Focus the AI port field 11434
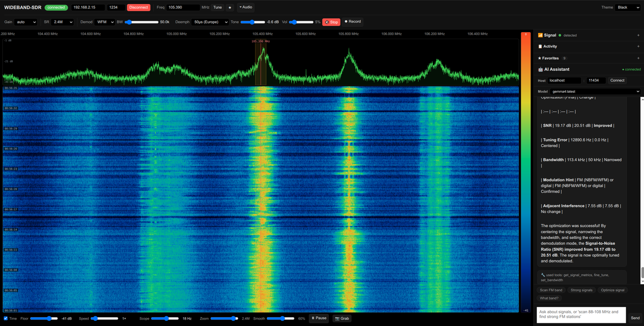This screenshot has width=644, height=326. [596, 80]
